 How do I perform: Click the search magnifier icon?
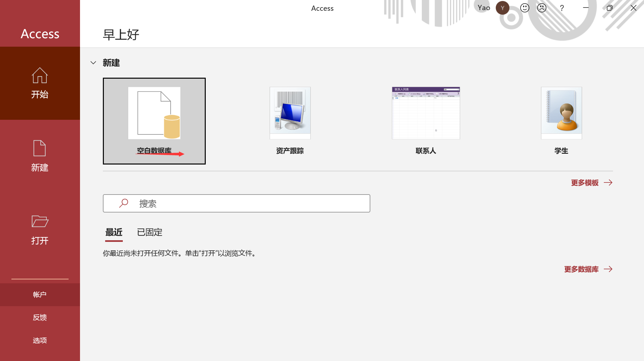pos(123,203)
